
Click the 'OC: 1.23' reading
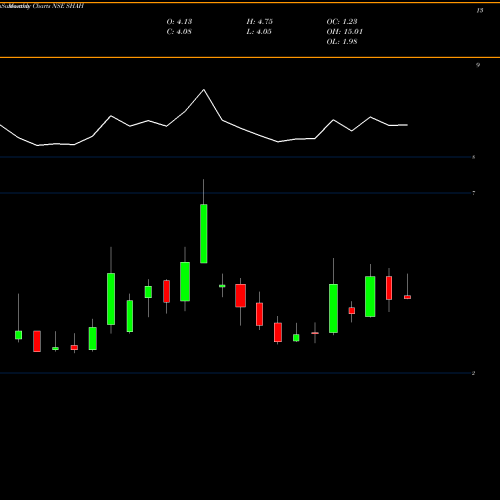tap(342, 22)
